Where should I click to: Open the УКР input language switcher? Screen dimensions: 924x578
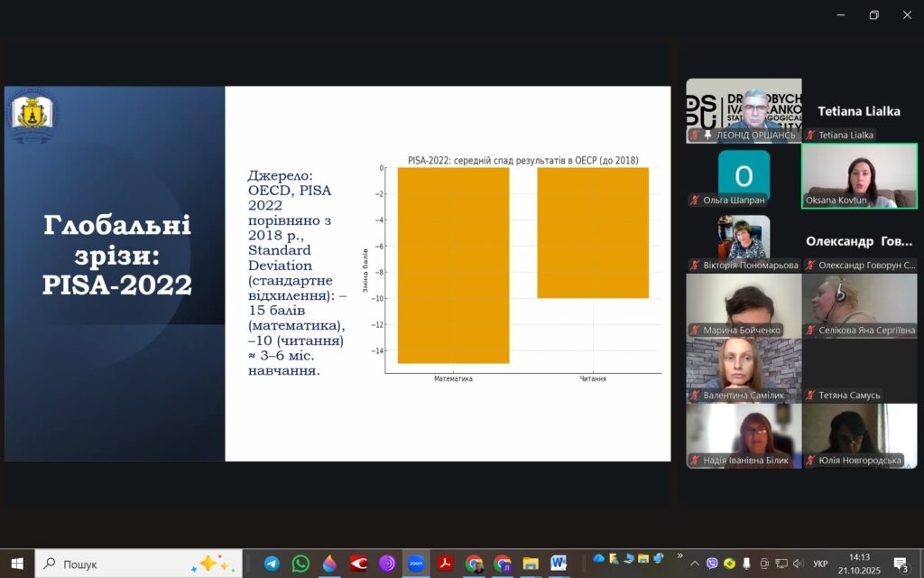coord(820,564)
